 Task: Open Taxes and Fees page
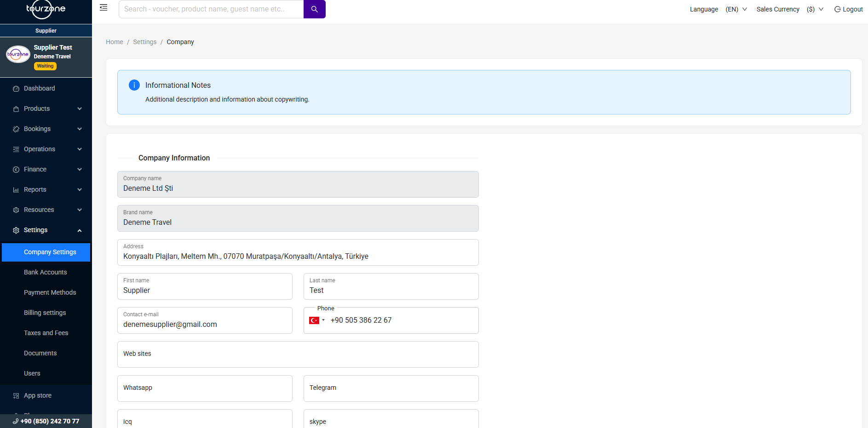[46, 333]
